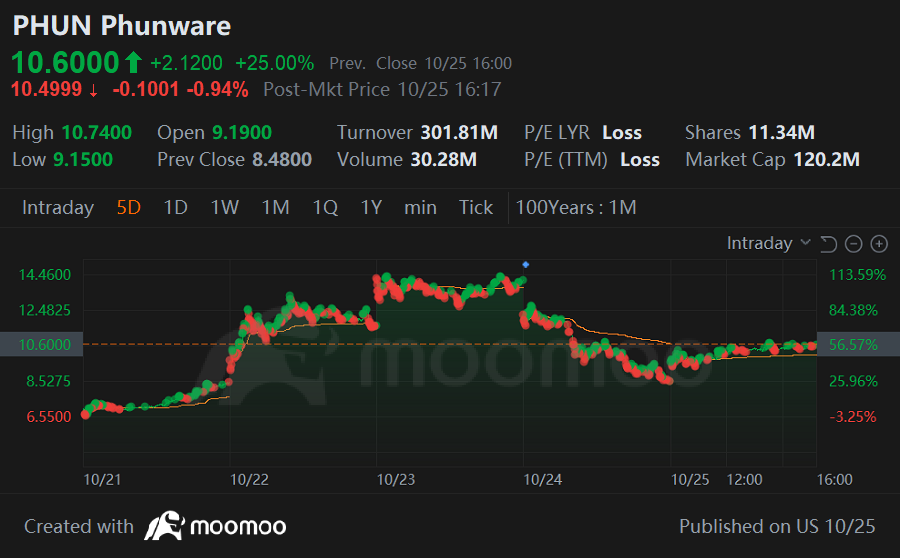This screenshot has width=900, height=558.
Task: Click the current price 10.6000
Action: (65, 63)
